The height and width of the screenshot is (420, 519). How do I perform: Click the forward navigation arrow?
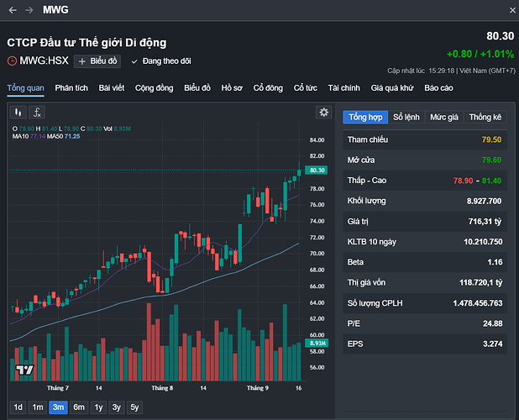coord(30,10)
